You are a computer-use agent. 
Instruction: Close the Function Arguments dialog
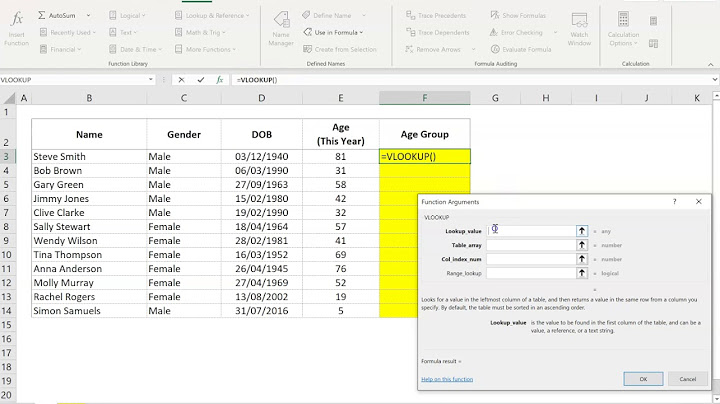698,202
